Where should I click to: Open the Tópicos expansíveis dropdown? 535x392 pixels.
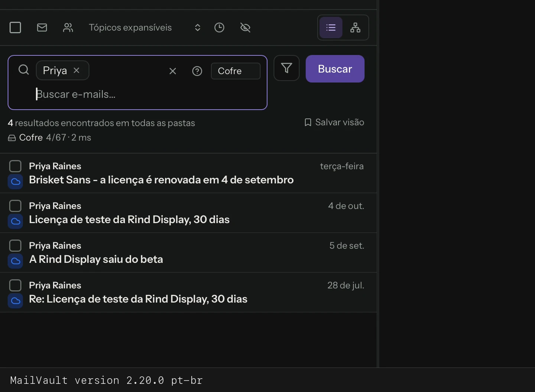pos(145,27)
